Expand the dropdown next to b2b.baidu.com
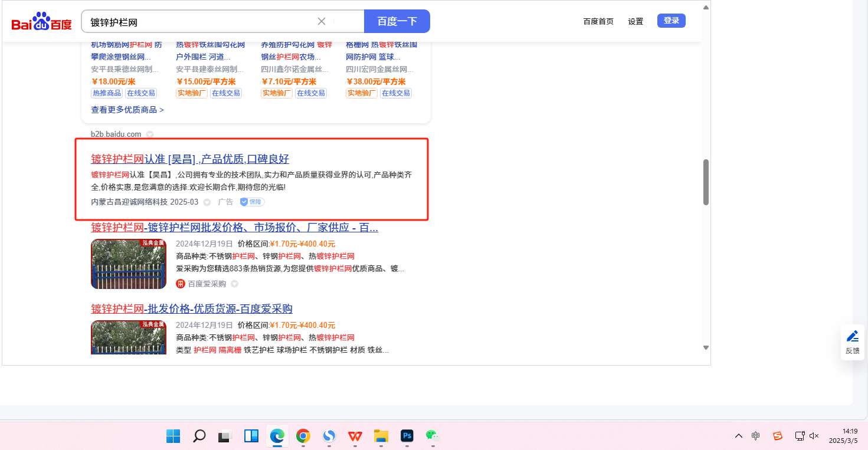The height and width of the screenshot is (450, 868). click(x=150, y=134)
